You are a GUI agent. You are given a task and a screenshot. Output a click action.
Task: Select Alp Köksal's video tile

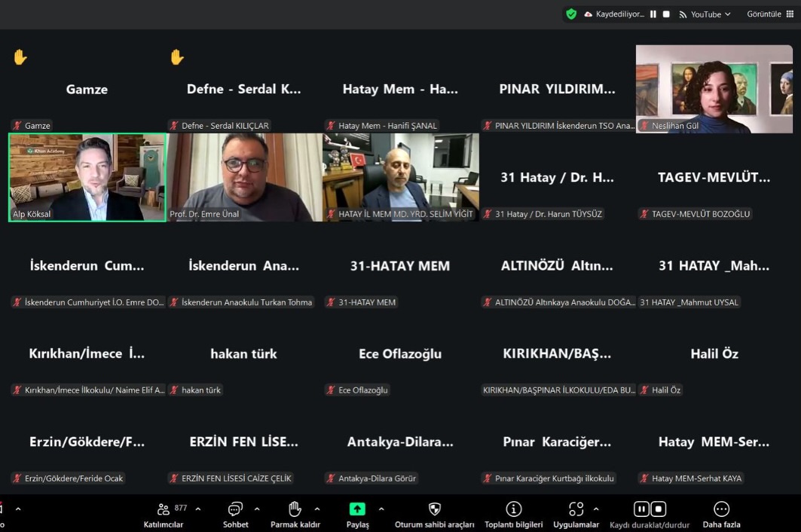tap(87, 177)
